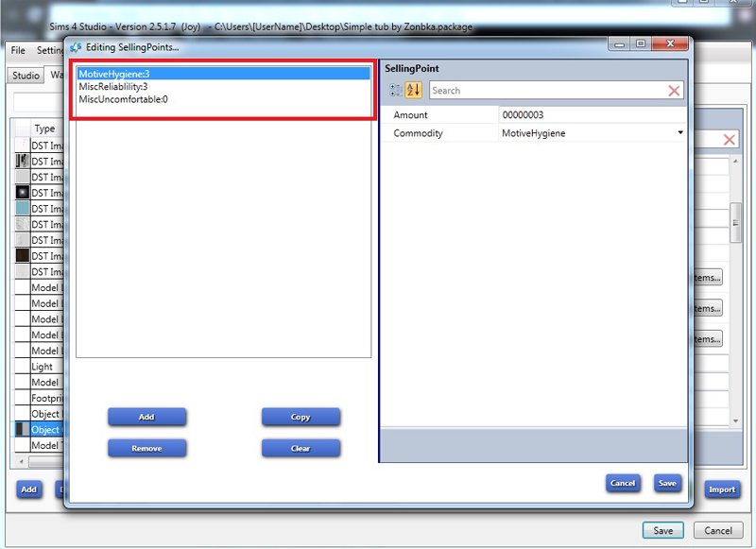Click the Sims 4 Studio dialog title icon

pyautogui.click(x=76, y=46)
